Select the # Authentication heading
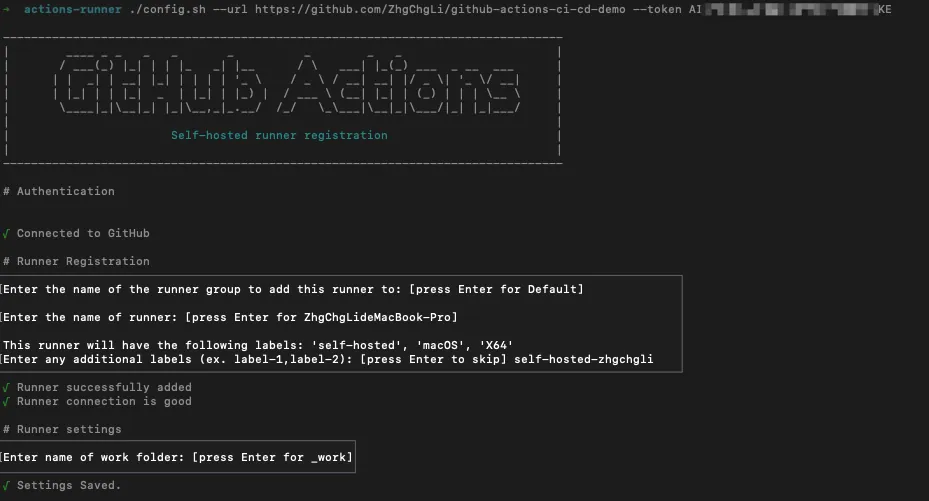The width and height of the screenshot is (929, 501). click(x=59, y=191)
